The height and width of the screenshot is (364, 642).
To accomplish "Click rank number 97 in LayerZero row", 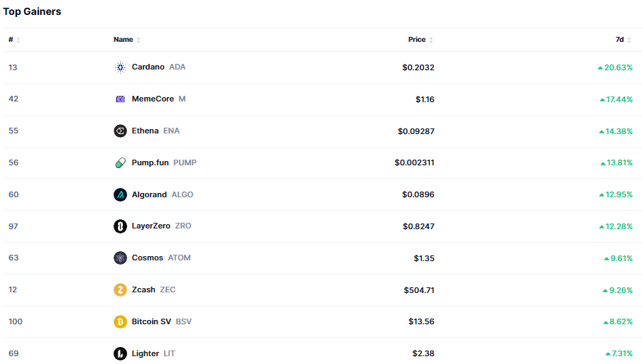I will coord(13,226).
